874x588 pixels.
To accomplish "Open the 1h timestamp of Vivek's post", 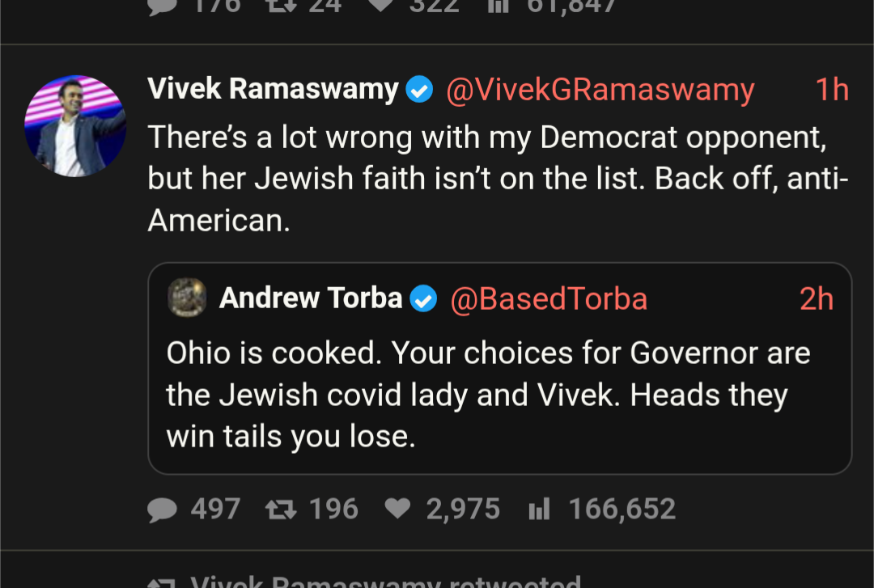I will click(831, 90).
